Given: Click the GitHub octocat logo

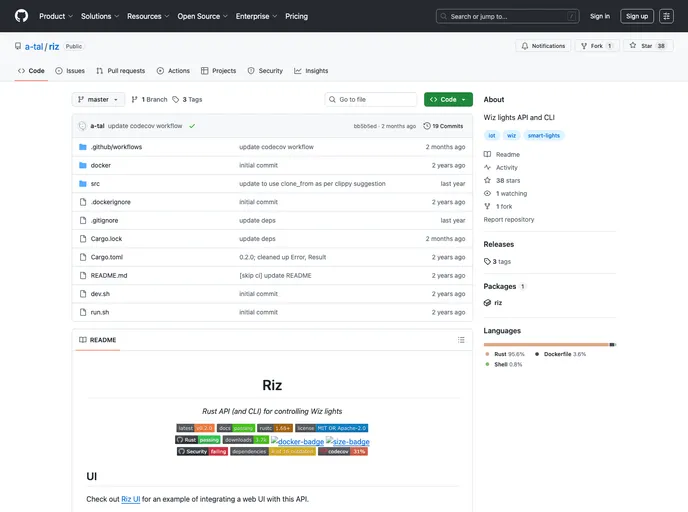Looking at the screenshot, I should 22,16.
